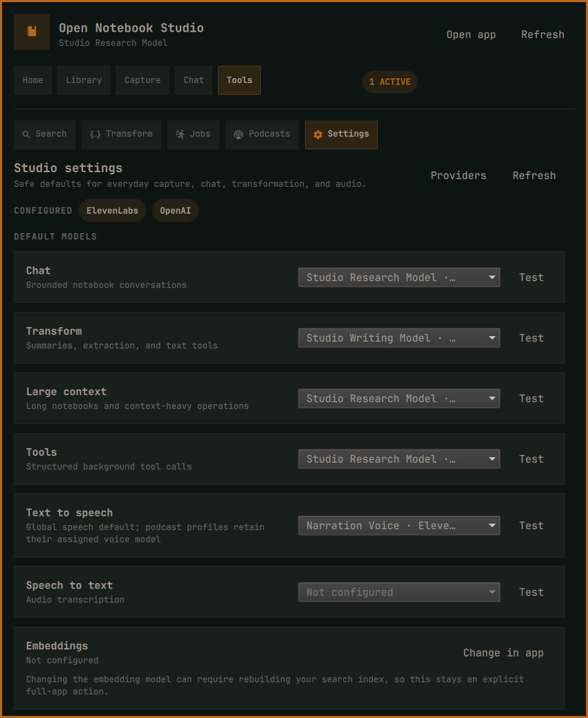This screenshot has width=588, height=718.
Task: Test the Transform model
Action: pos(531,338)
